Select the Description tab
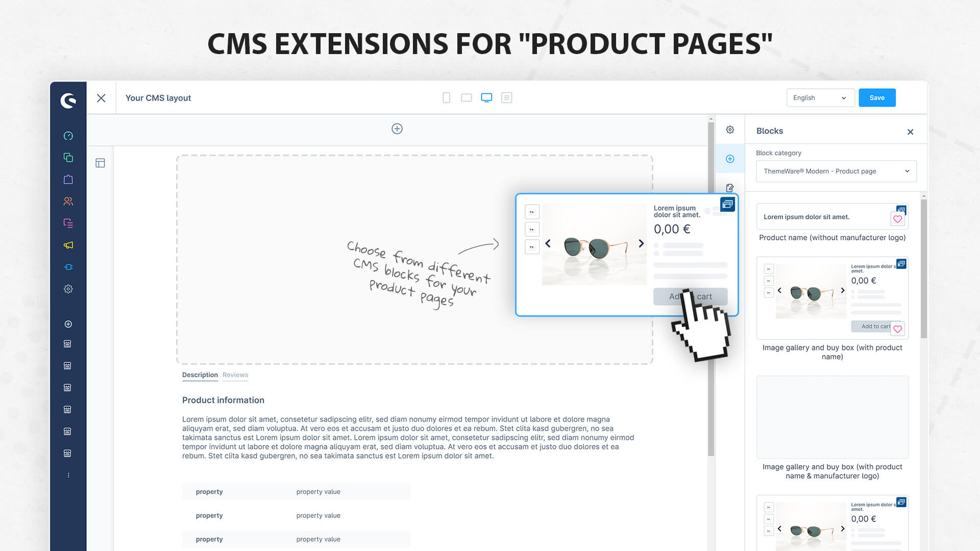980x551 pixels. click(x=199, y=375)
